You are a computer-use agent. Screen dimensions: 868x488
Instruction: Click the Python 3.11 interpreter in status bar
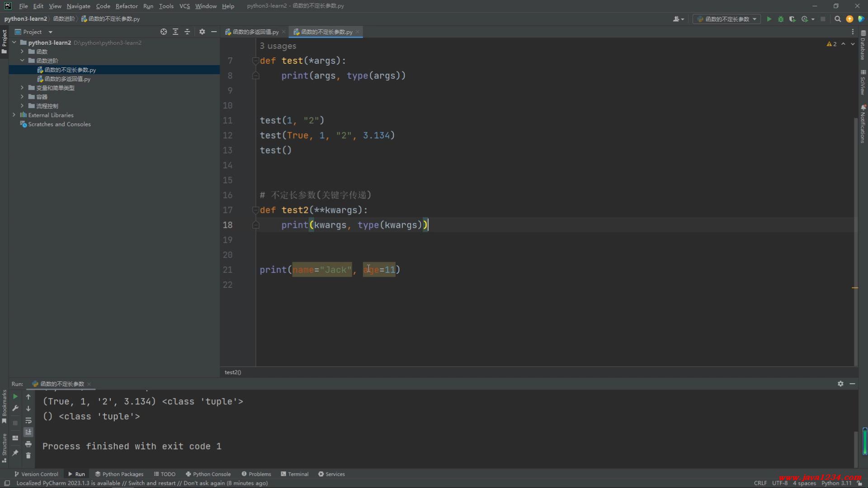pos(836,483)
